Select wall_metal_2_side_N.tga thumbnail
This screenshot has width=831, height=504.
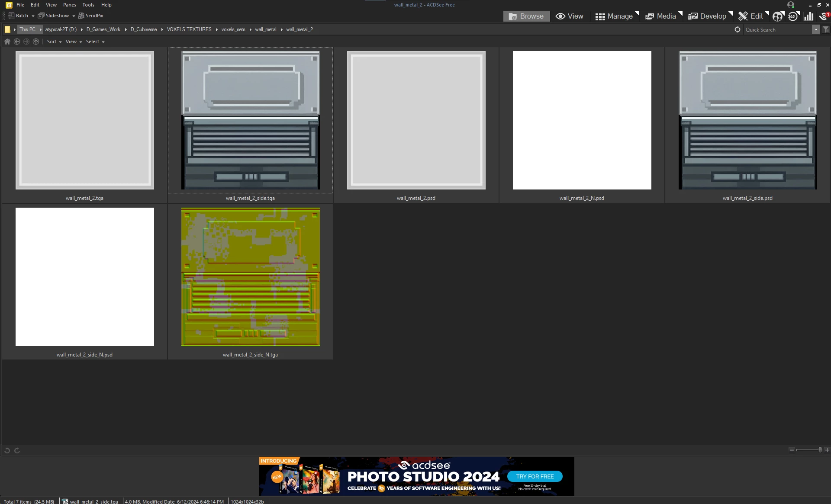tap(250, 277)
